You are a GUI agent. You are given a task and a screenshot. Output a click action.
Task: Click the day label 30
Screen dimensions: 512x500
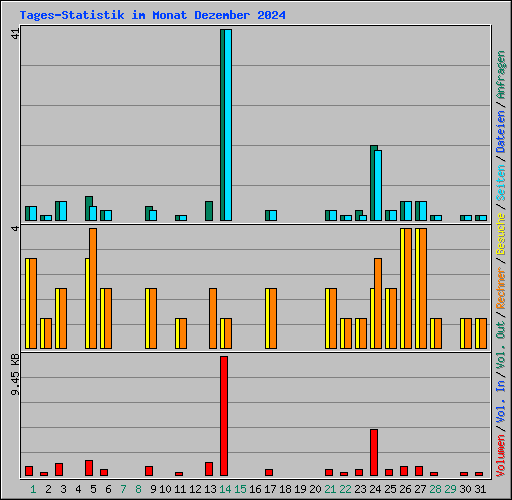pyautogui.click(x=465, y=489)
